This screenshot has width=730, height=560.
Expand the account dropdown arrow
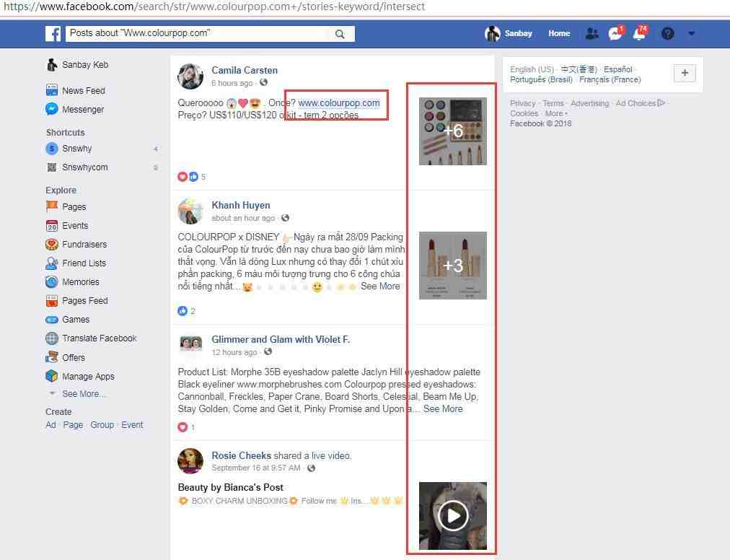click(x=691, y=33)
